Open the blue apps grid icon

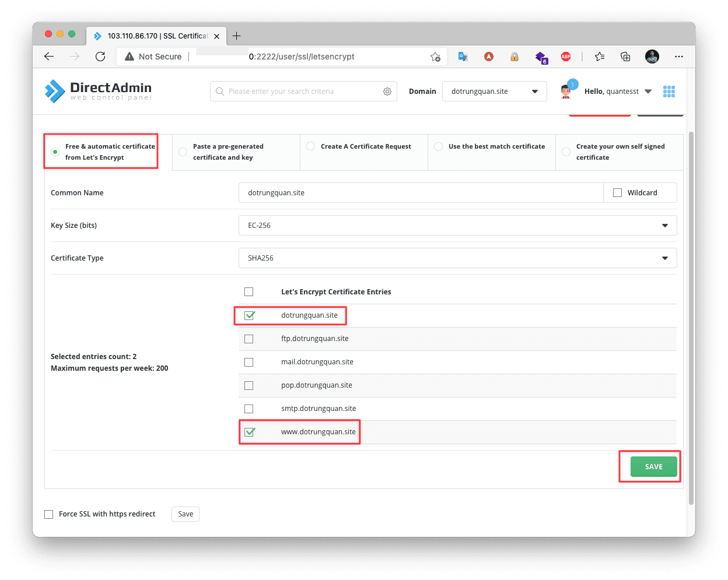click(668, 91)
